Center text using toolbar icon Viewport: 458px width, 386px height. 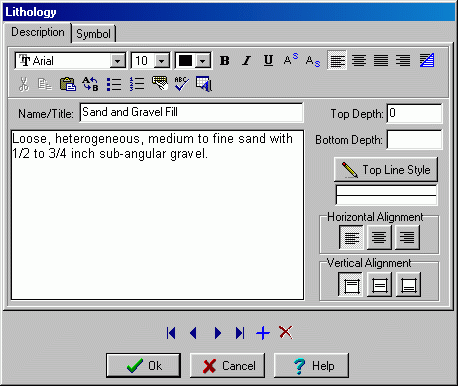click(x=359, y=61)
